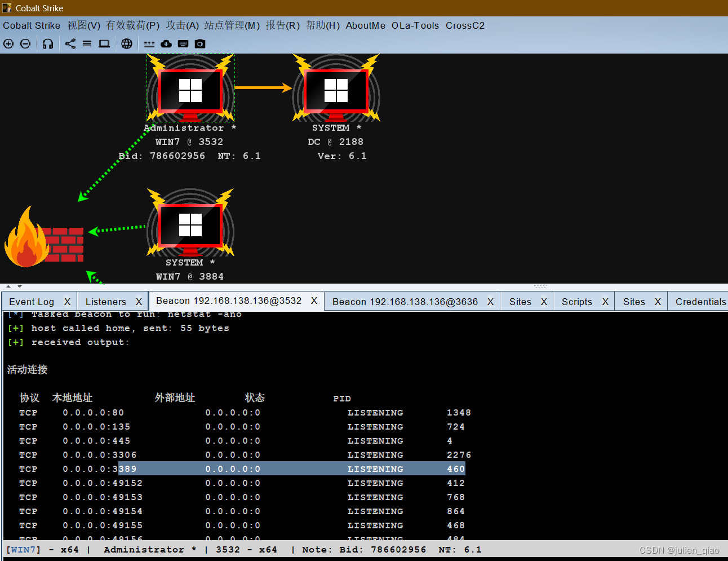Switch to pivot graph view with the share-node icon
The image size is (728, 561).
(x=70, y=43)
